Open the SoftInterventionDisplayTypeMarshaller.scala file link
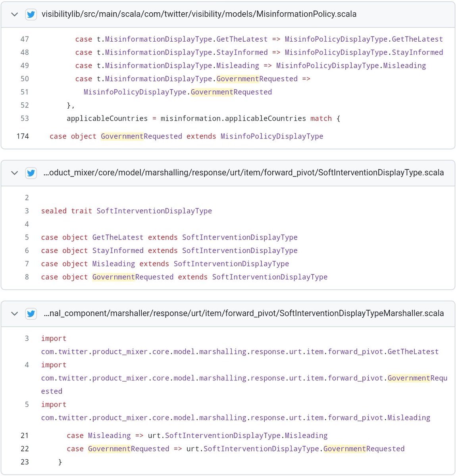 click(243, 313)
